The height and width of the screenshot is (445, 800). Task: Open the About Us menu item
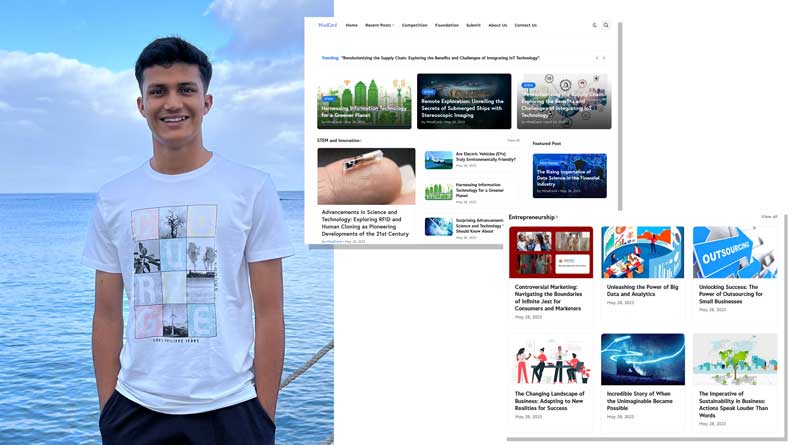[x=497, y=25]
